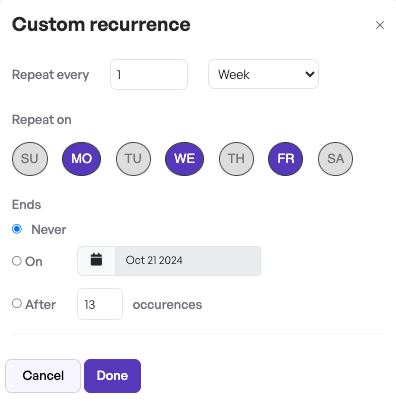Add Saturday to the repeat days
Viewport: 396px width, 403px height.
335,159
